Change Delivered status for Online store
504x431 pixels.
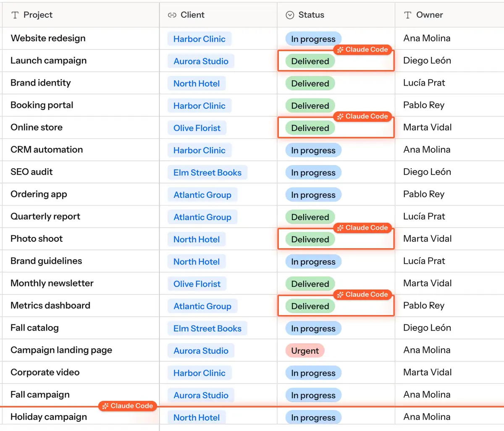pos(310,128)
